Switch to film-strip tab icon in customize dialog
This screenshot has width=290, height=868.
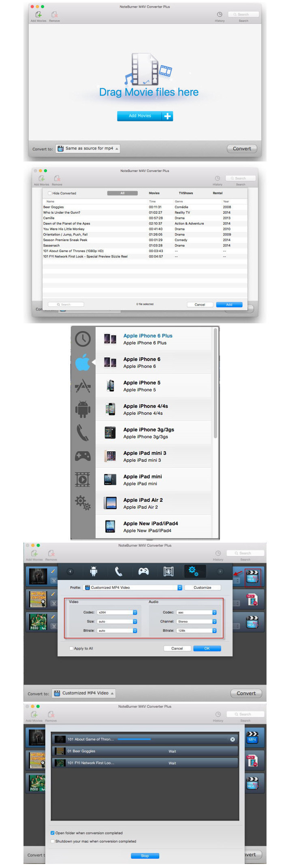[168, 571]
